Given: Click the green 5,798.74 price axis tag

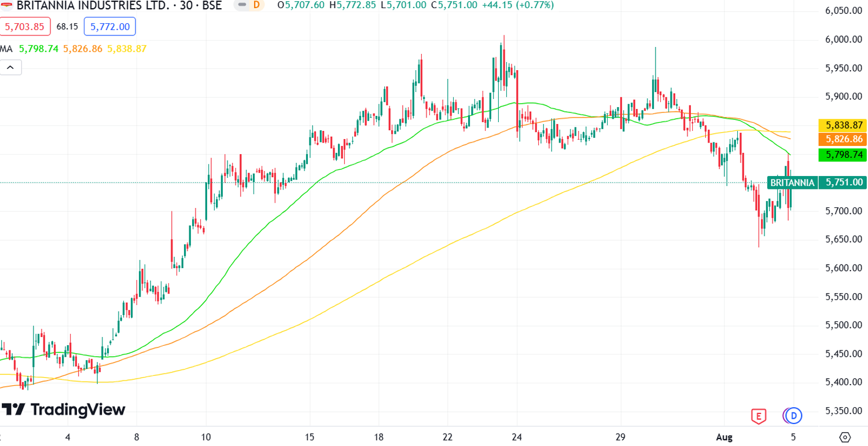Looking at the screenshot, I should coord(843,155).
